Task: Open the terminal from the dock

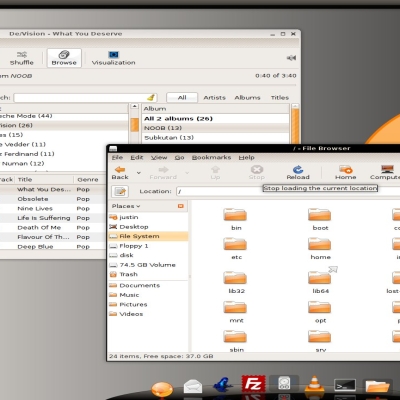Action: pos(344,386)
